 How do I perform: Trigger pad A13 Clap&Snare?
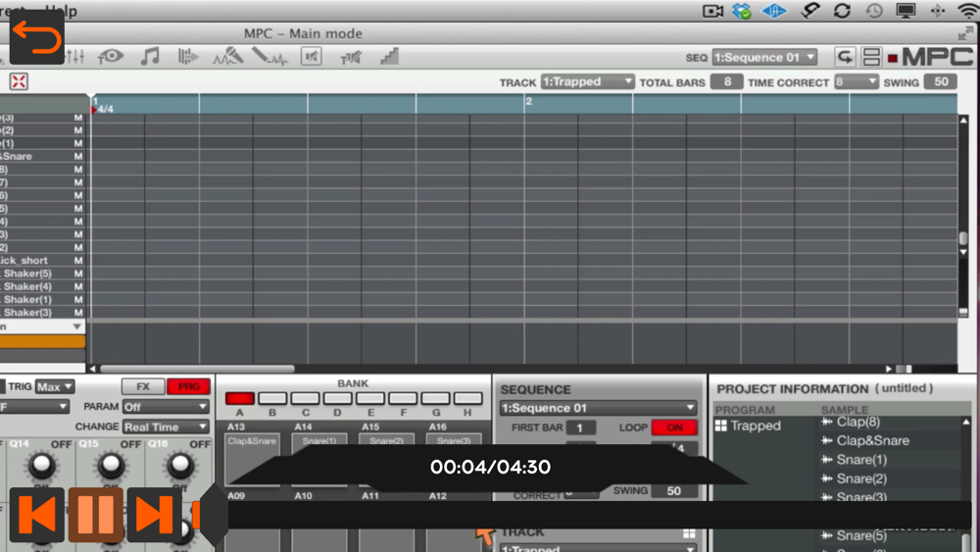252,459
